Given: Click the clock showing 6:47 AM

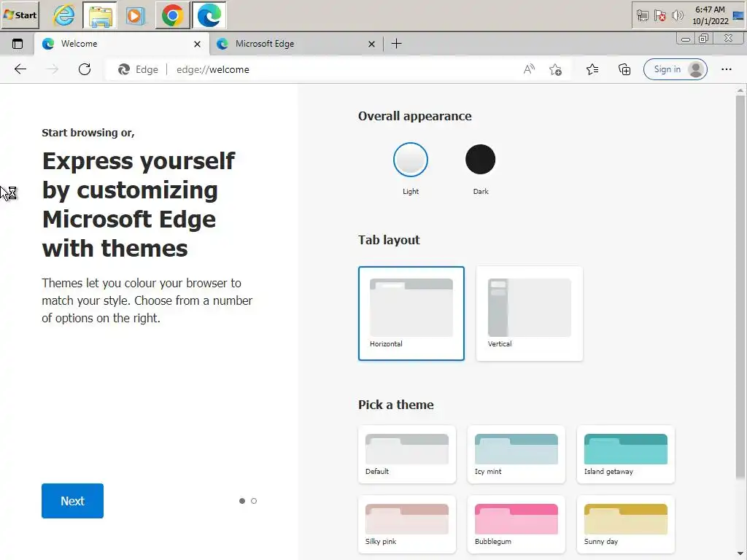Looking at the screenshot, I should pyautogui.click(x=711, y=15).
